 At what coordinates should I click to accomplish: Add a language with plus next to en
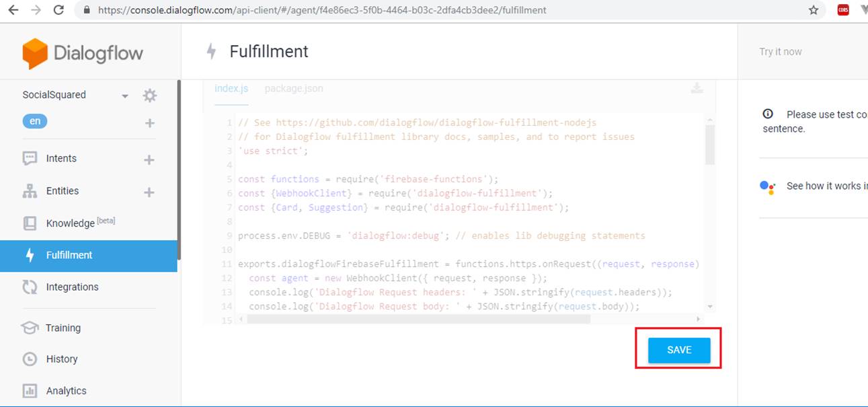coord(149,123)
